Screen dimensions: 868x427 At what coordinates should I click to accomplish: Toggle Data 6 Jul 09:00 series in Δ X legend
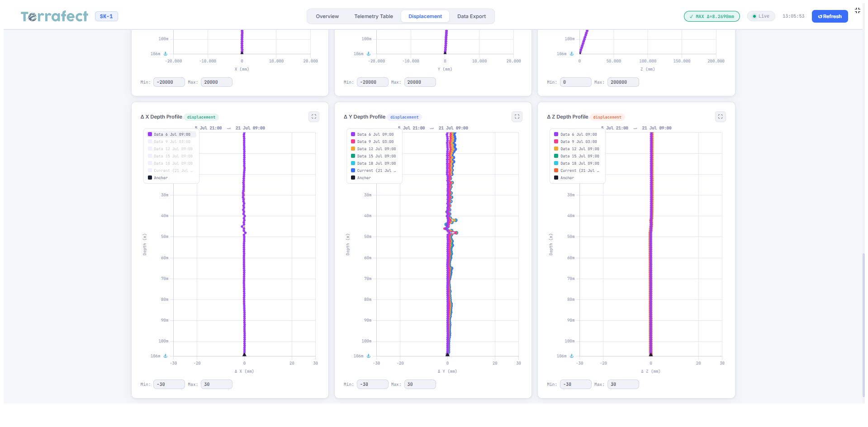coord(171,134)
